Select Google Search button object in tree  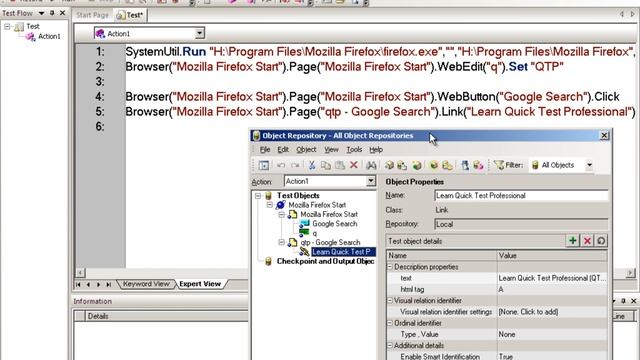tap(334, 224)
